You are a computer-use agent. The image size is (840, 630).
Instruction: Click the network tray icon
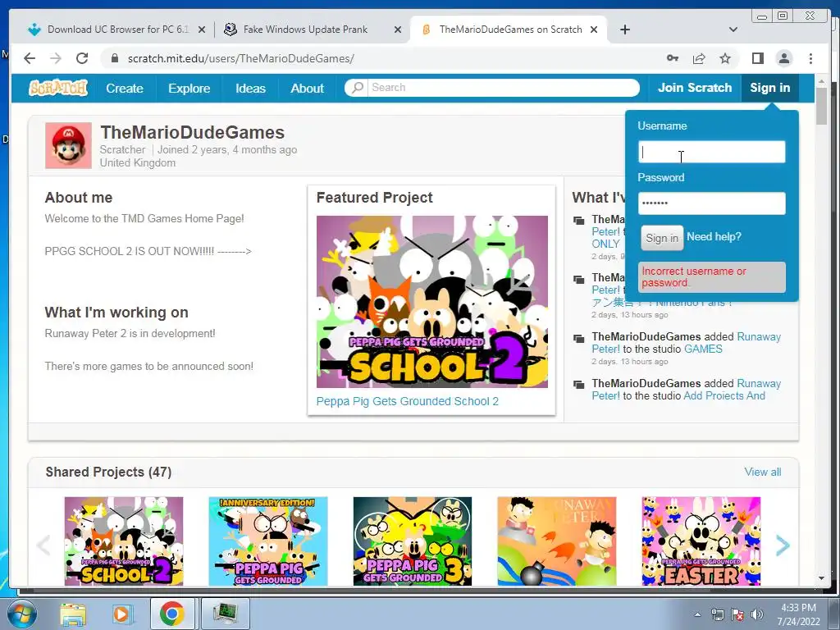pyautogui.click(x=717, y=614)
